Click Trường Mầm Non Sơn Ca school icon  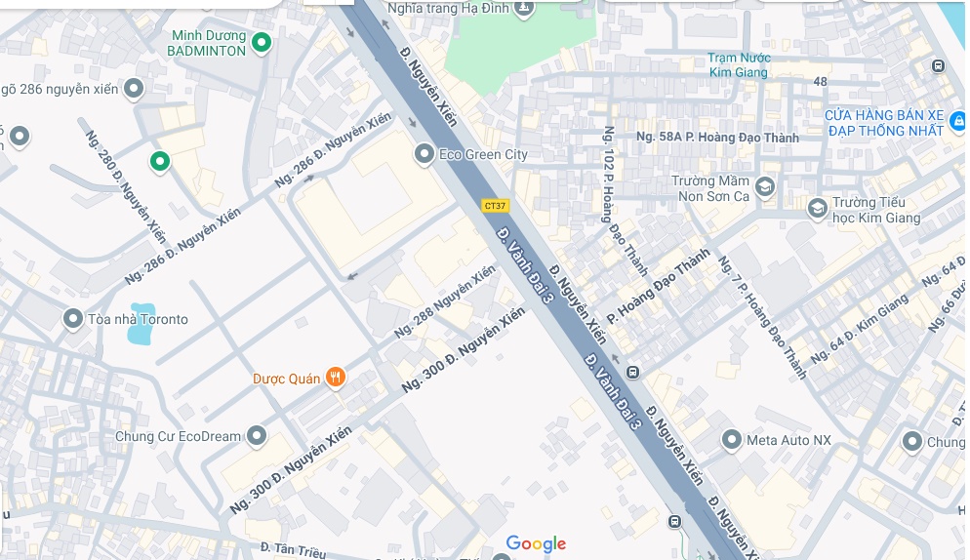[x=765, y=186]
